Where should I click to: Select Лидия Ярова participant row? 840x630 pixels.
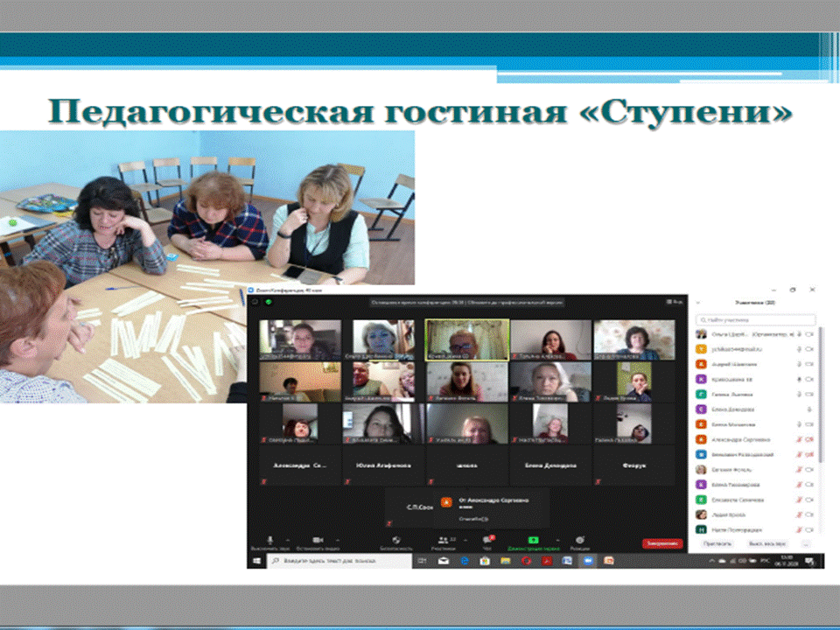point(755,514)
